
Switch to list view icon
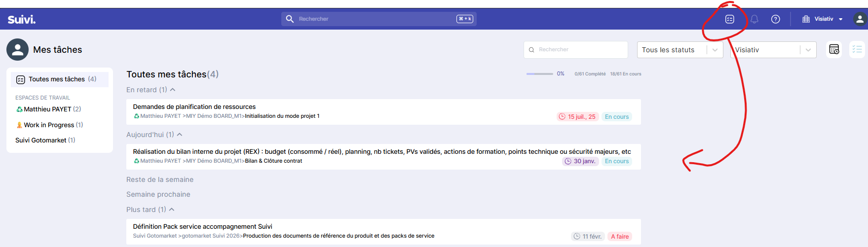[857, 50]
